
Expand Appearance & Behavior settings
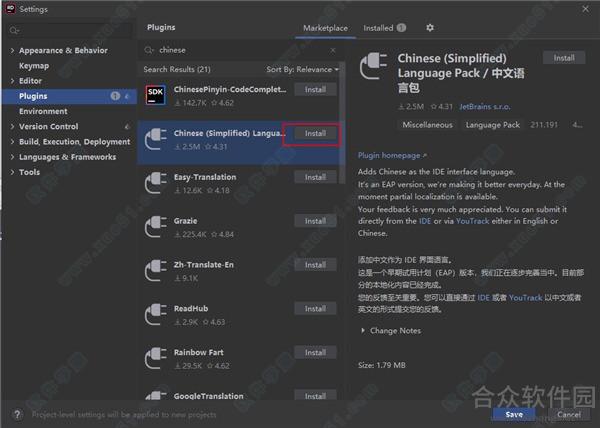[12, 50]
